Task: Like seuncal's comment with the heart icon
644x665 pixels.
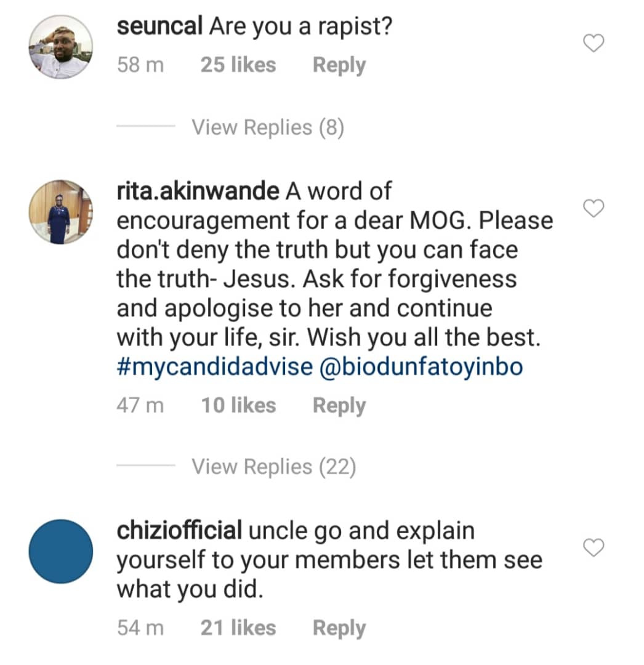Action: 594,44
